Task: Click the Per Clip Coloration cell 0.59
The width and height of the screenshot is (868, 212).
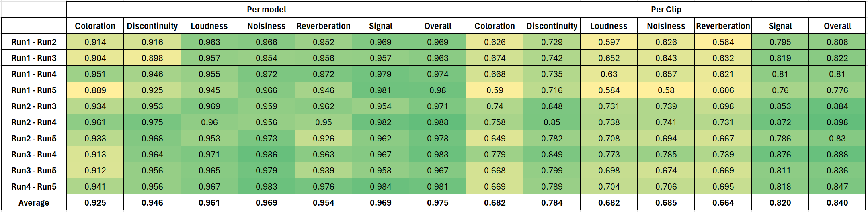Action: tap(495, 90)
